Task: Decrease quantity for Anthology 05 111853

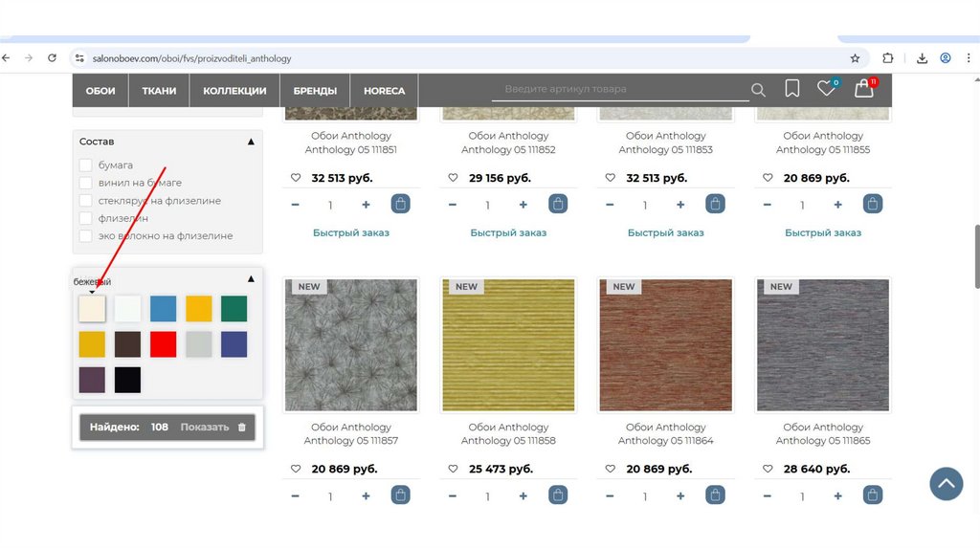Action: coord(610,205)
